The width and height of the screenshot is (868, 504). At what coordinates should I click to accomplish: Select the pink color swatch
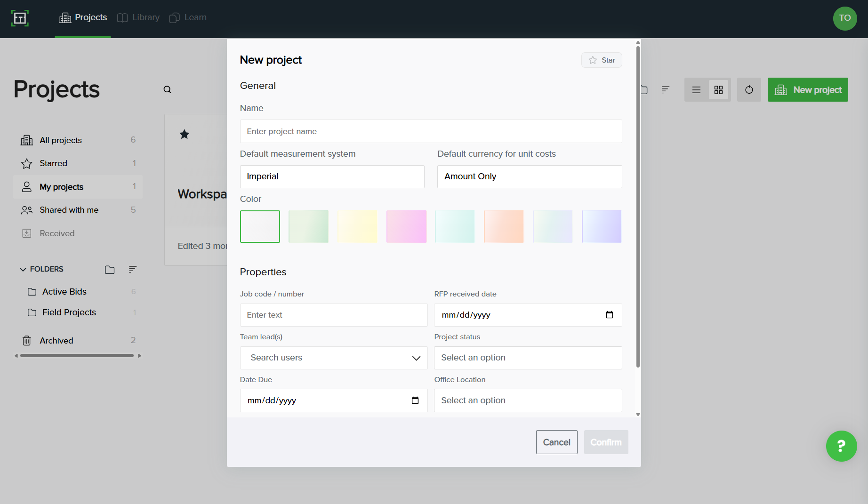(x=406, y=226)
